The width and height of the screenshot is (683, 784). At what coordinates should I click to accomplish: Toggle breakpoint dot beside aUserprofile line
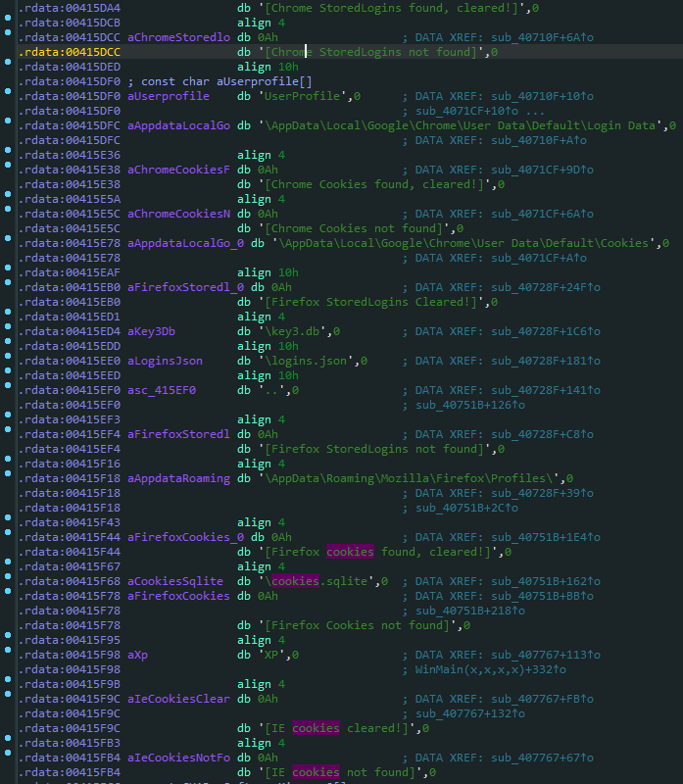pyautogui.click(x=8, y=91)
